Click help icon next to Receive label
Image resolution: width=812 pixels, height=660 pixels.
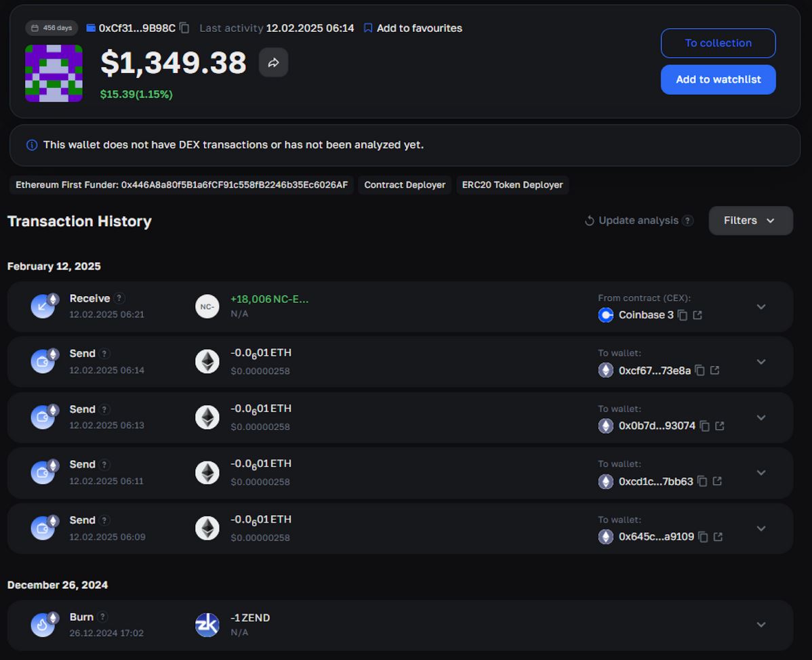(119, 298)
